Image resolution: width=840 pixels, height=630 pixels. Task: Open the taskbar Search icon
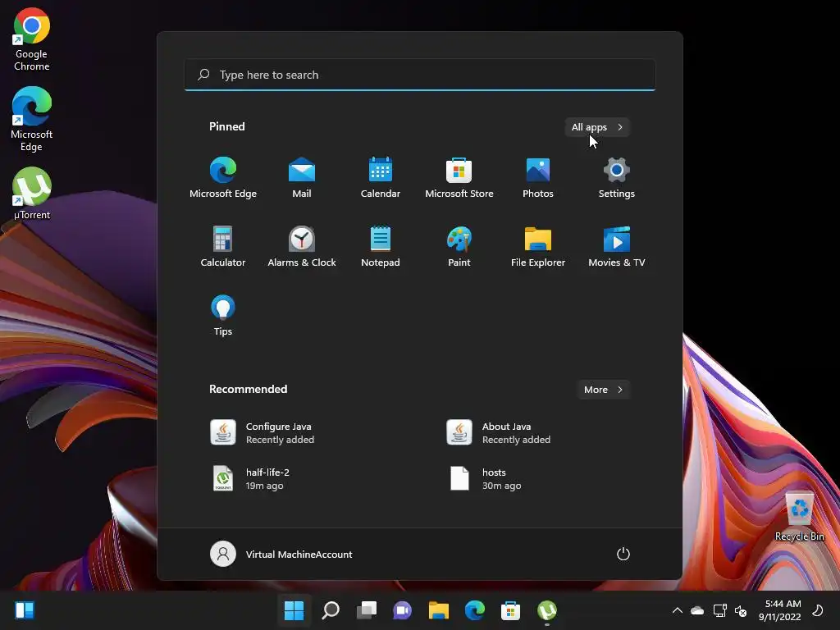[331, 610]
